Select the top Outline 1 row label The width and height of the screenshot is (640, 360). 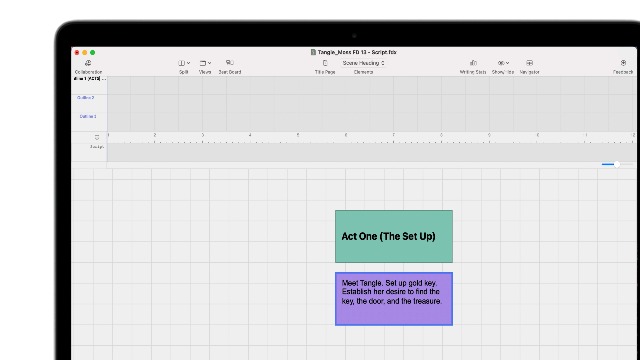(x=90, y=78)
